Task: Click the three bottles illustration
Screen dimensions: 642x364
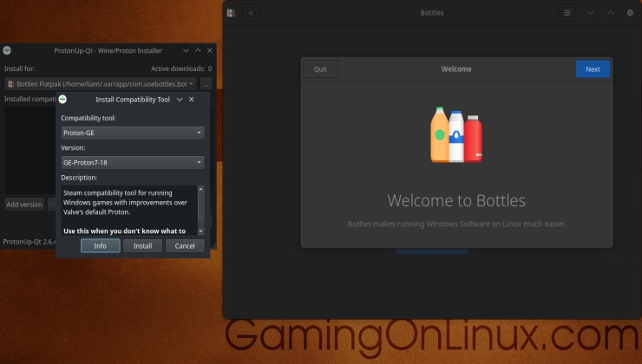Action: [x=456, y=135]
